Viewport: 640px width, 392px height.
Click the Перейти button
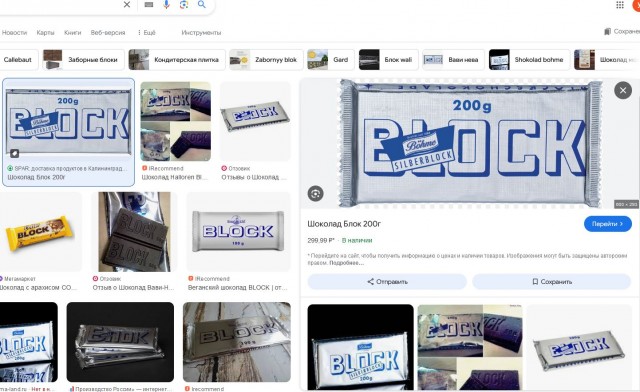coord(608,224)
